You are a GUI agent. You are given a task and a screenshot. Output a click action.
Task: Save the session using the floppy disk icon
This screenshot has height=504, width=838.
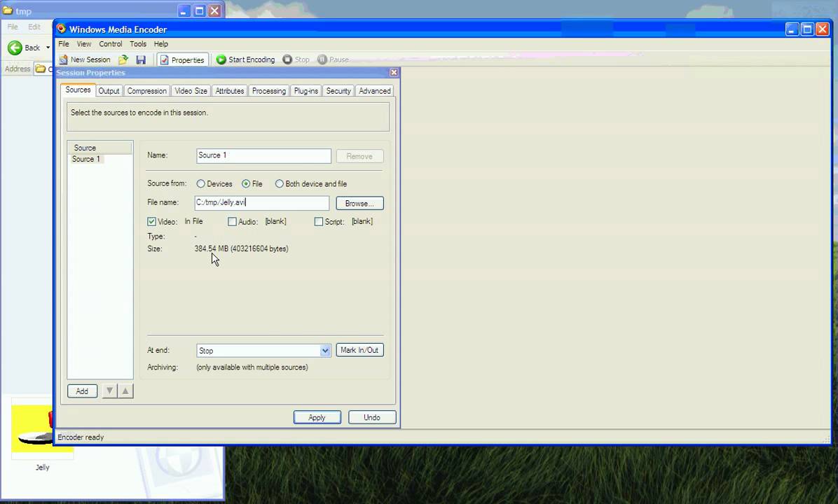coord(141,59)
